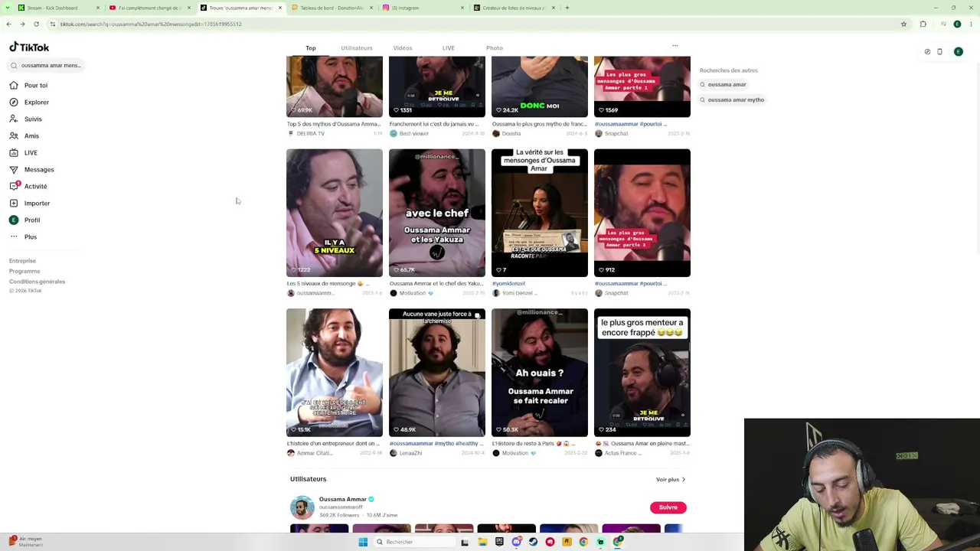Open the Conditions générales link

tap(37, 282)
